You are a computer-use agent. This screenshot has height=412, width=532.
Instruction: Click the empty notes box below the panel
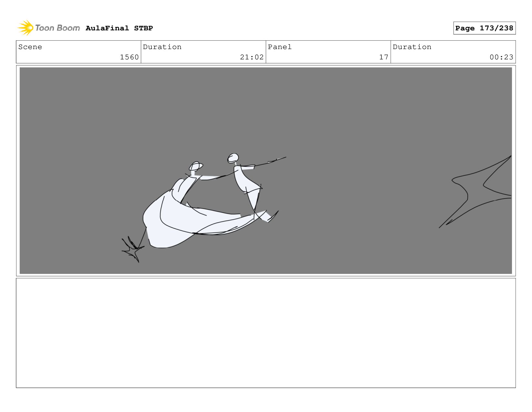(266, 333)
